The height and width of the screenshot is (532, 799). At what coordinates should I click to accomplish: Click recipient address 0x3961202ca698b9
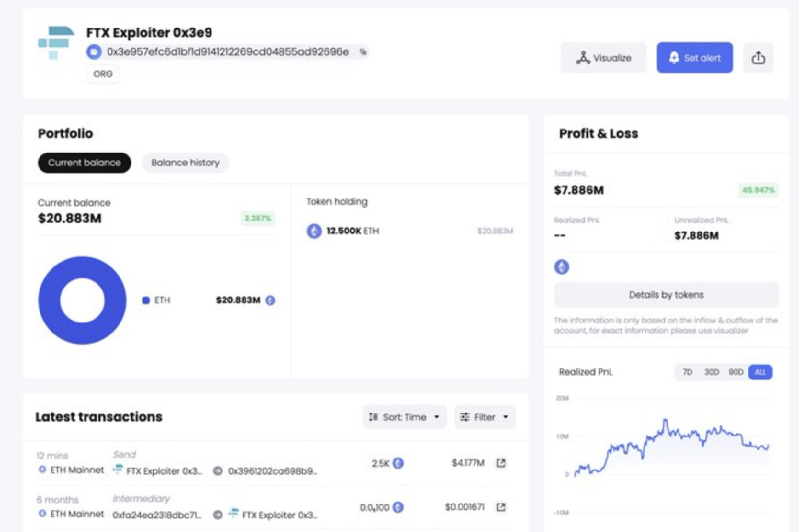click(273, 471)
